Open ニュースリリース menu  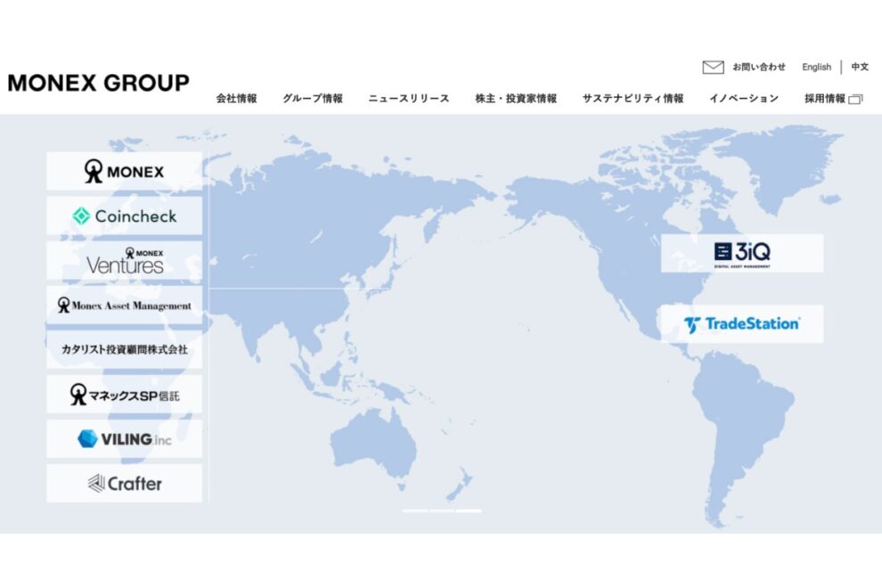409,99
